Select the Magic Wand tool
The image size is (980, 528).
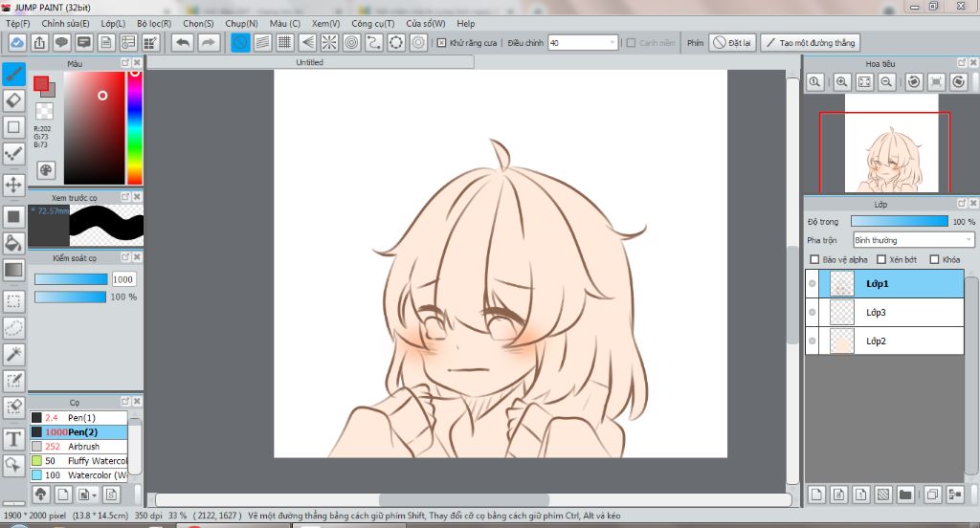pos(13,354)
